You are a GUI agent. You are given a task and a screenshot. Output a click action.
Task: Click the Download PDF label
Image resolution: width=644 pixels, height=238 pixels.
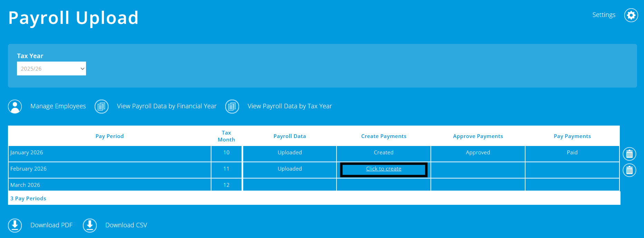point(51,225)
